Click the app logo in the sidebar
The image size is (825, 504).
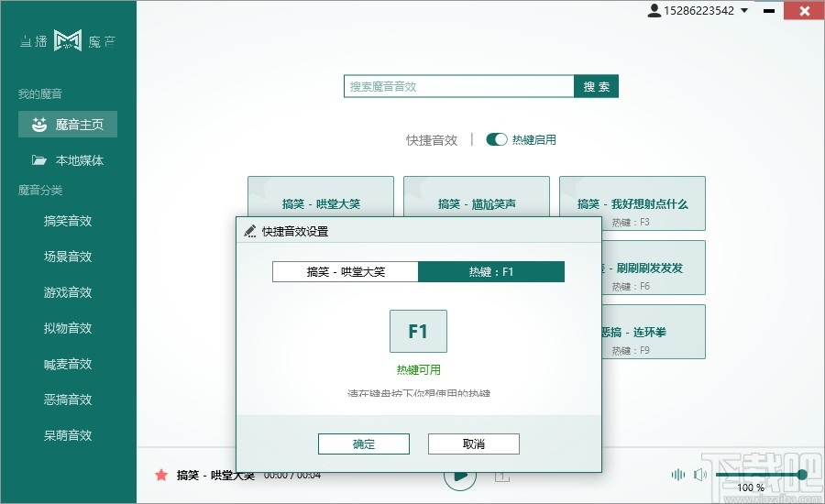click(68, 40)
